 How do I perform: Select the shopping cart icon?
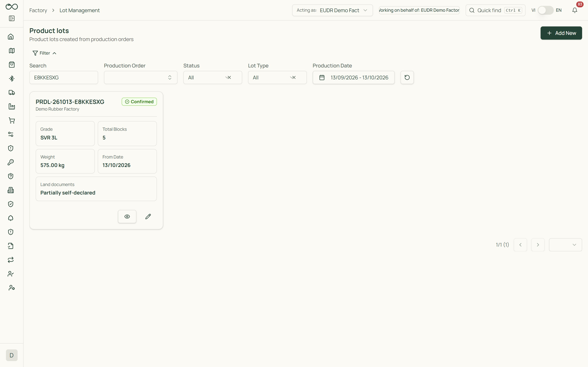click(11, 120)
